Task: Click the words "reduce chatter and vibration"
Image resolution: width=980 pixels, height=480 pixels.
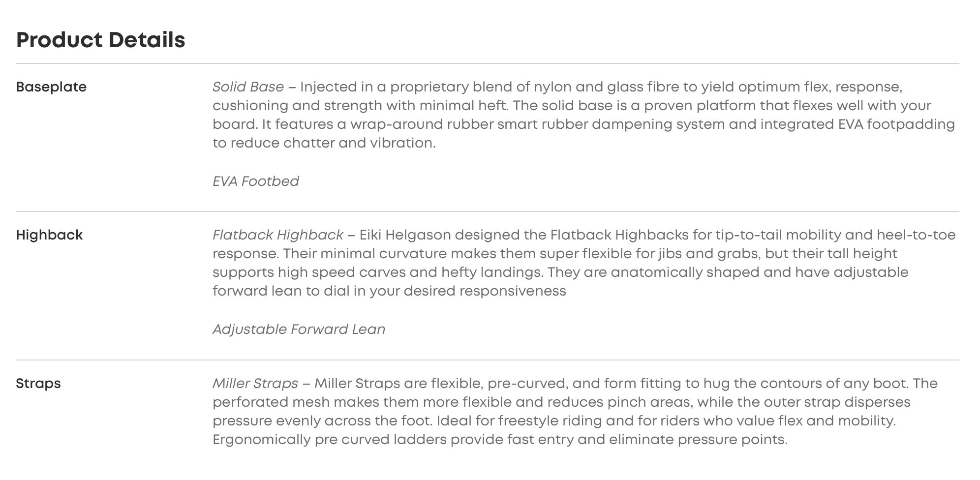Action: (x=333, y=143)
